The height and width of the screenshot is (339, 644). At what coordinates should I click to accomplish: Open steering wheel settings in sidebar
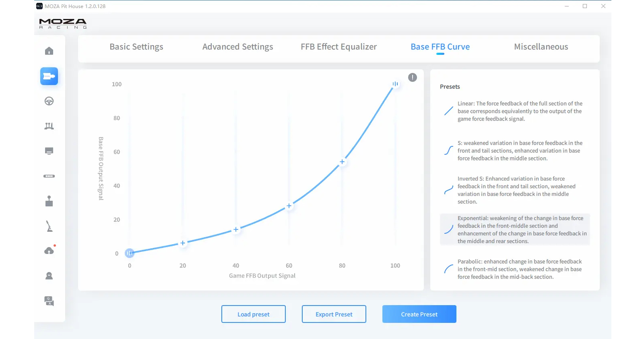tap(49, 101)
